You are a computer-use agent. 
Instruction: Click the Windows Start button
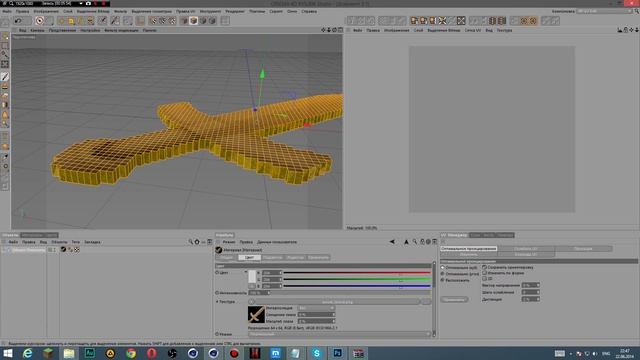(7, 353)
